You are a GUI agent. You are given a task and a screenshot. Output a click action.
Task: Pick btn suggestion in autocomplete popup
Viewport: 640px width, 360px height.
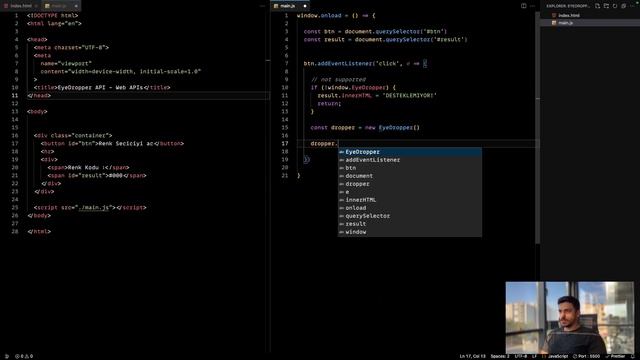[410, 168]
